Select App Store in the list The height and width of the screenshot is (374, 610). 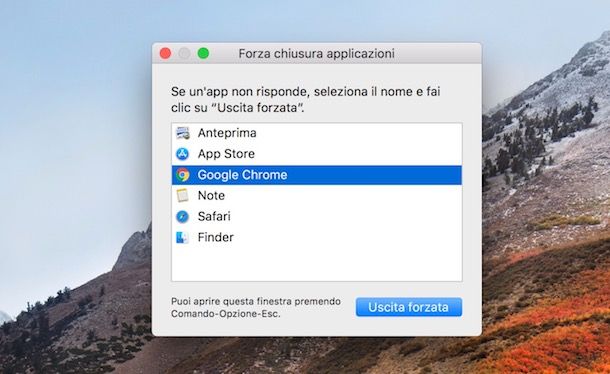tap(317, 154)
